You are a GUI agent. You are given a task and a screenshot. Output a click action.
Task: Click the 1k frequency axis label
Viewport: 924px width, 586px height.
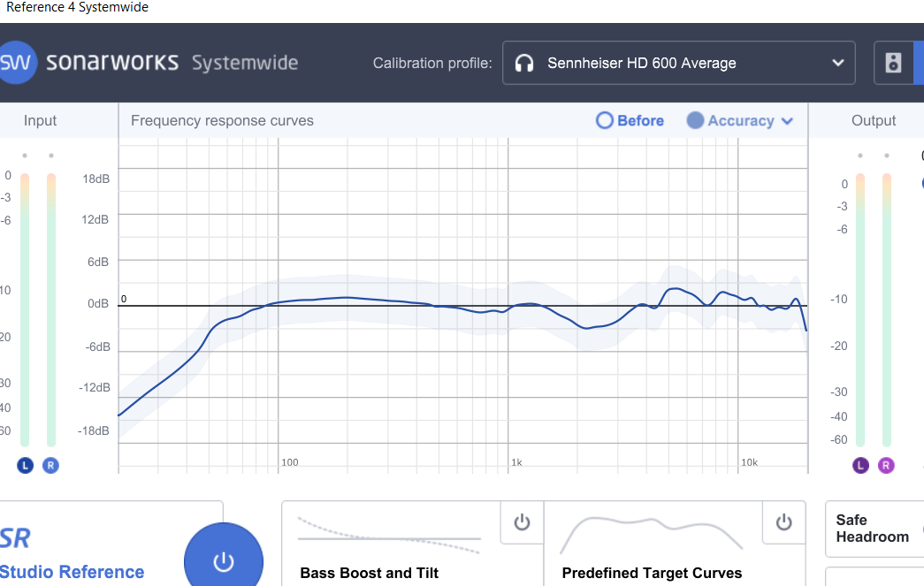click(516, 462)
